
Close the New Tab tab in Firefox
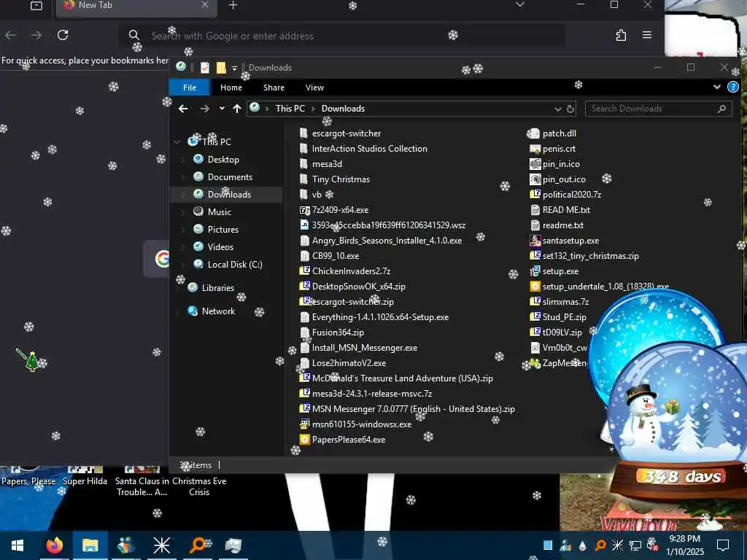click(204, 5)
